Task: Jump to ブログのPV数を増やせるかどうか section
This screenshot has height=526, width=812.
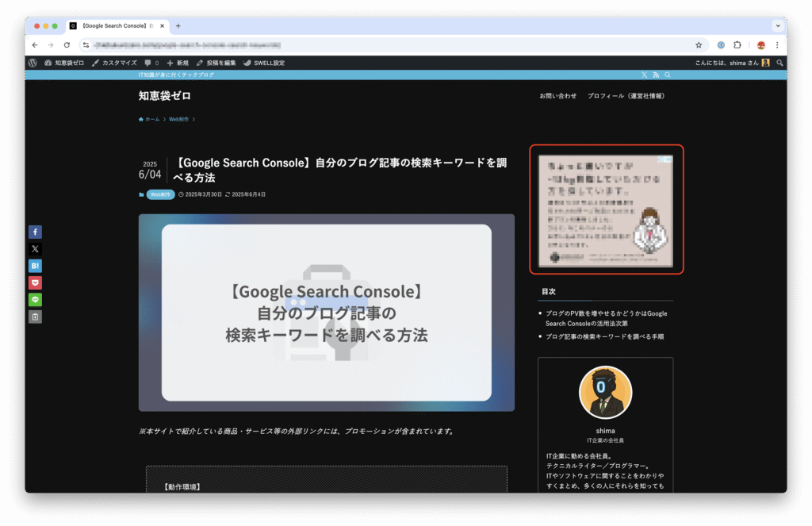Action: click(606, 318)
